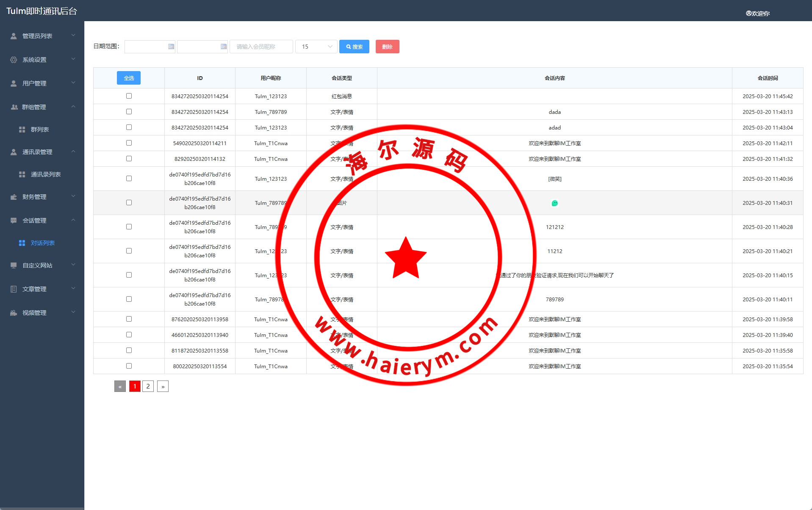
Task: Select the checkbox for the 121212 message
Action: click(x=129, y=227)
